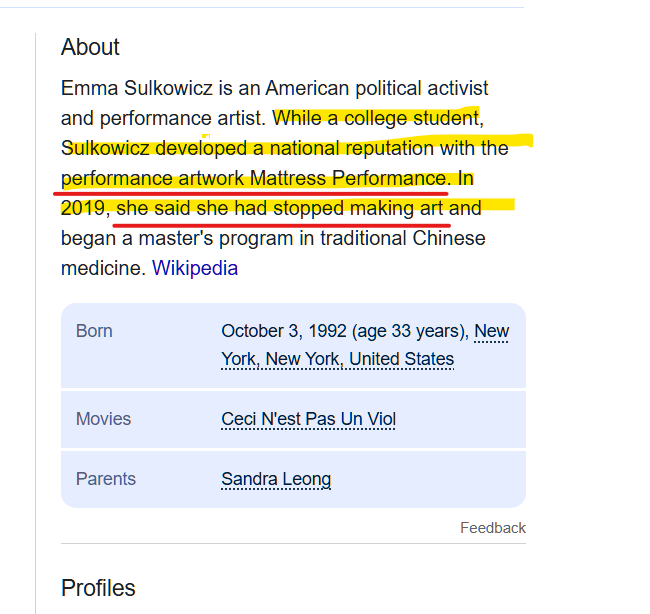Click the Movies label

tap(103, 419)
